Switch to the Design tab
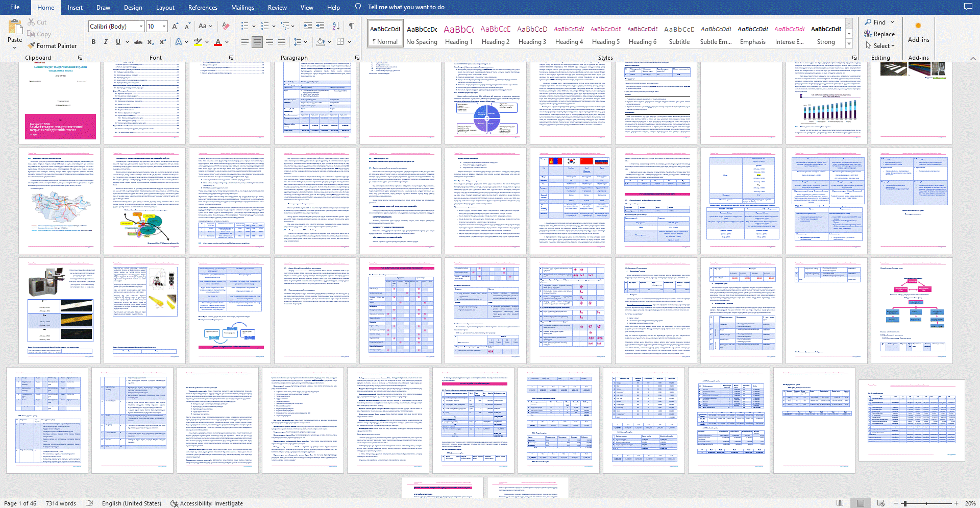The height and width of the screenshot is (508, 980). [133, 7]
